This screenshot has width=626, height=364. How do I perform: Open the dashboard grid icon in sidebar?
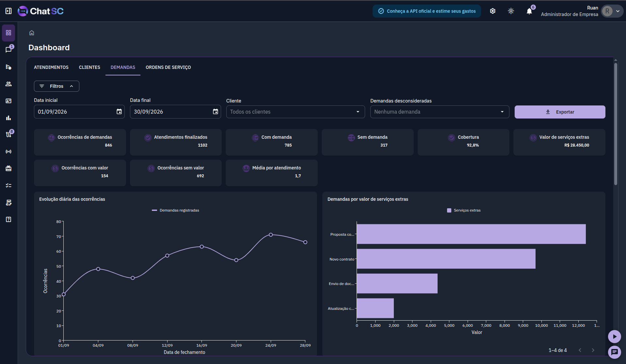coord(8,33)
